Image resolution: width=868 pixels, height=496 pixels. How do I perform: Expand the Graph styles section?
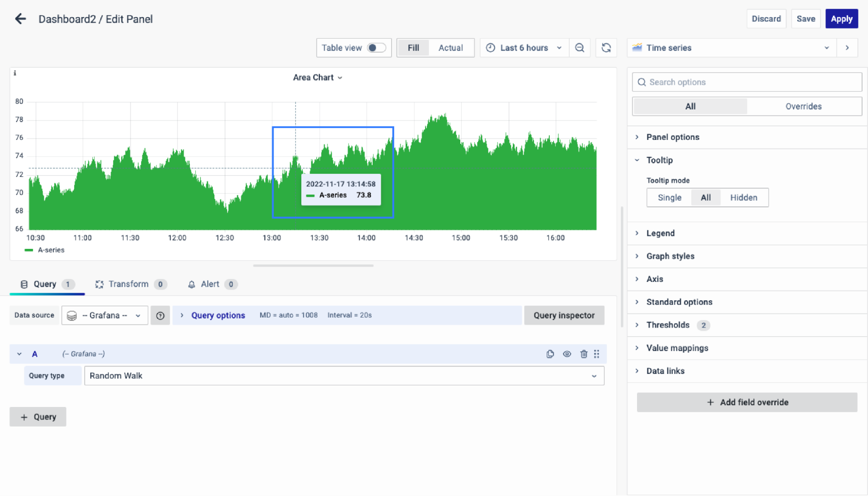click(670, 256)
